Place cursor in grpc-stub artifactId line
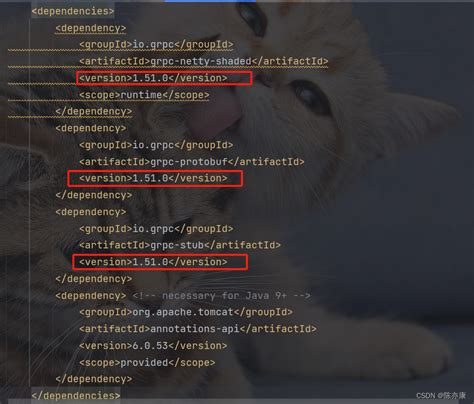The width and height of the screenshot is (474, 404). pos(180,245)
